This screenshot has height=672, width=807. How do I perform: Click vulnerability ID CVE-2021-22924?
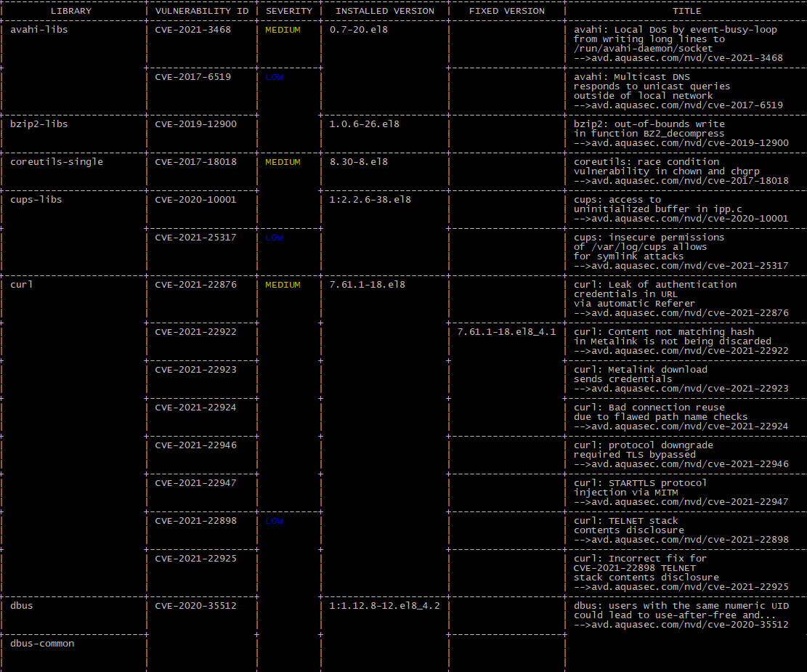[196, 408]
